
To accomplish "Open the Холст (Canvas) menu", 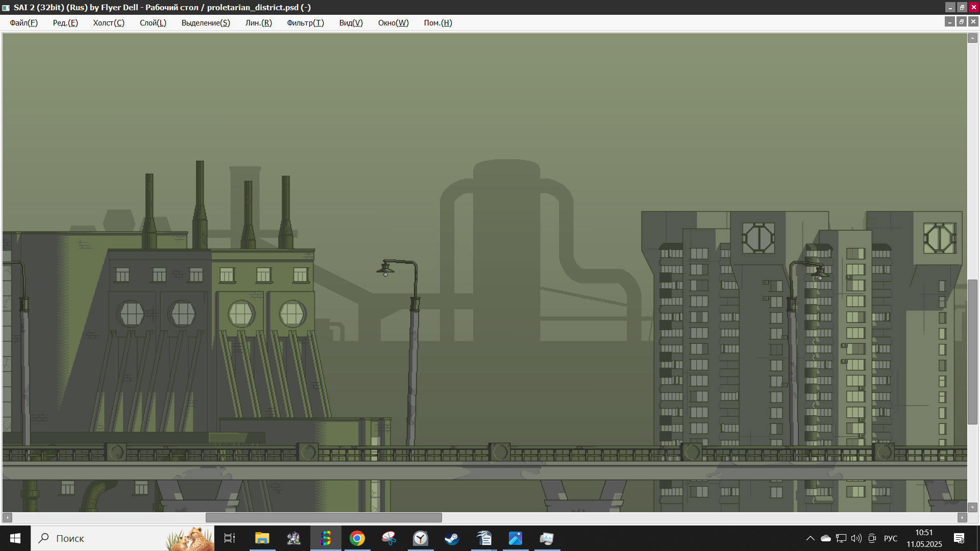I will [x=108, y=23].
